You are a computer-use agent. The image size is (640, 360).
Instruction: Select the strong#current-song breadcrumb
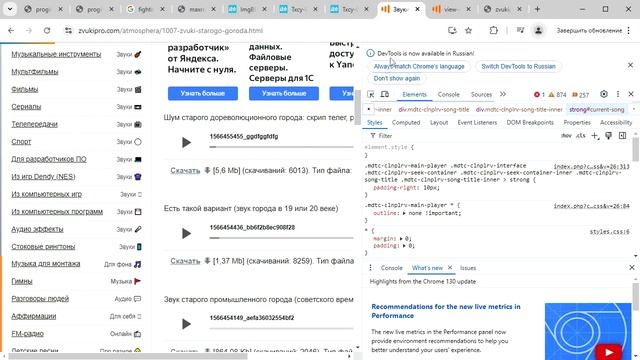(596, 109)
